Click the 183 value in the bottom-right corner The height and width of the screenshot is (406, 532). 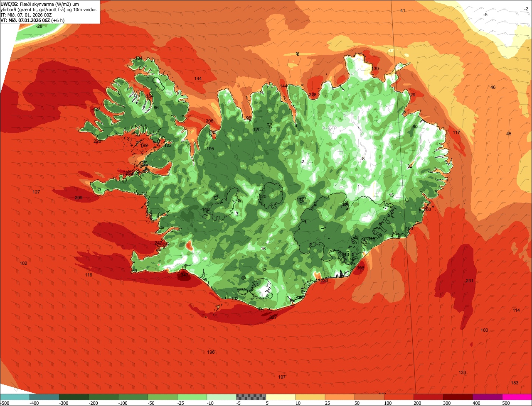tap(515, 383)
